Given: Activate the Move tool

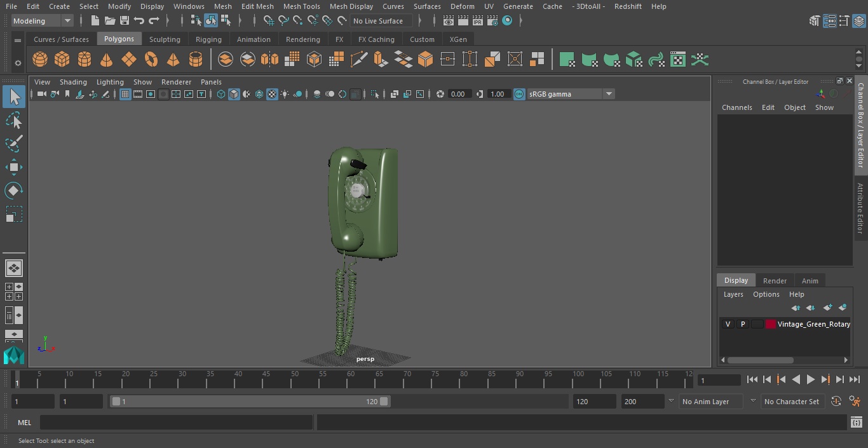Looking at the screenshot, I should (x=14, y=167).
